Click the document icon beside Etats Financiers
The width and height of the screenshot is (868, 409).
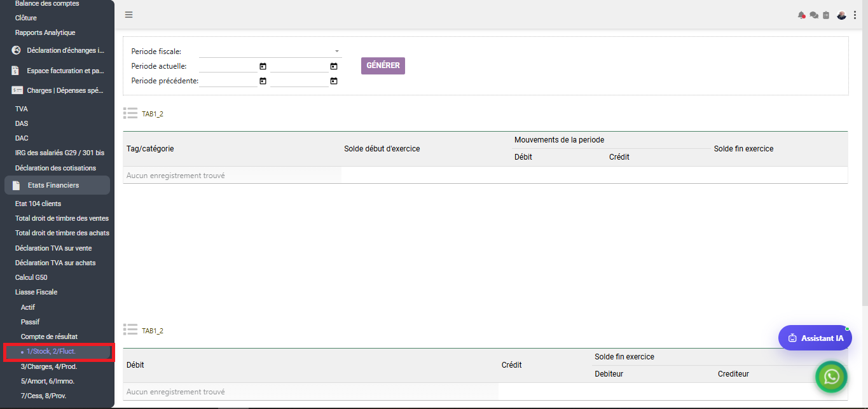16,185
